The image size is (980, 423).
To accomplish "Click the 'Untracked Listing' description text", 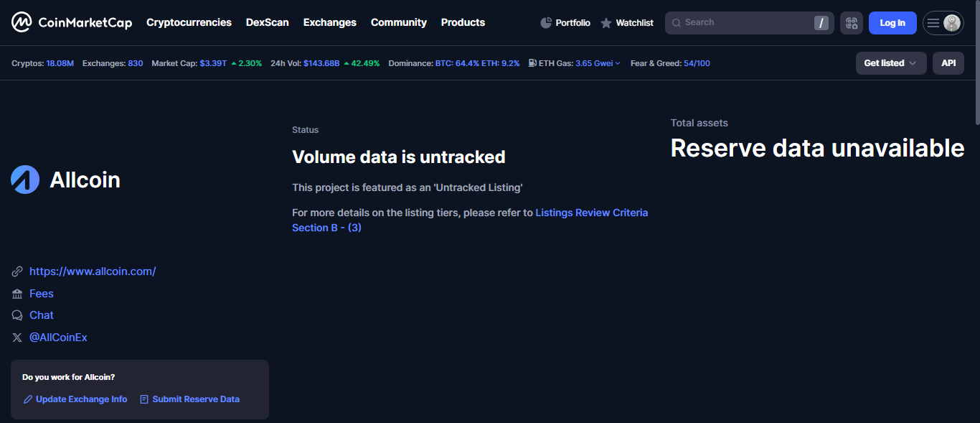I will pos(407,187).
